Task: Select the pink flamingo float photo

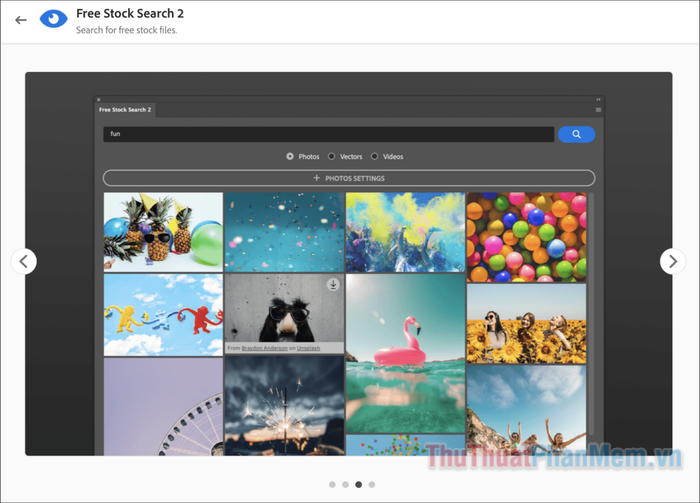Action: click(x=405, y=353)
